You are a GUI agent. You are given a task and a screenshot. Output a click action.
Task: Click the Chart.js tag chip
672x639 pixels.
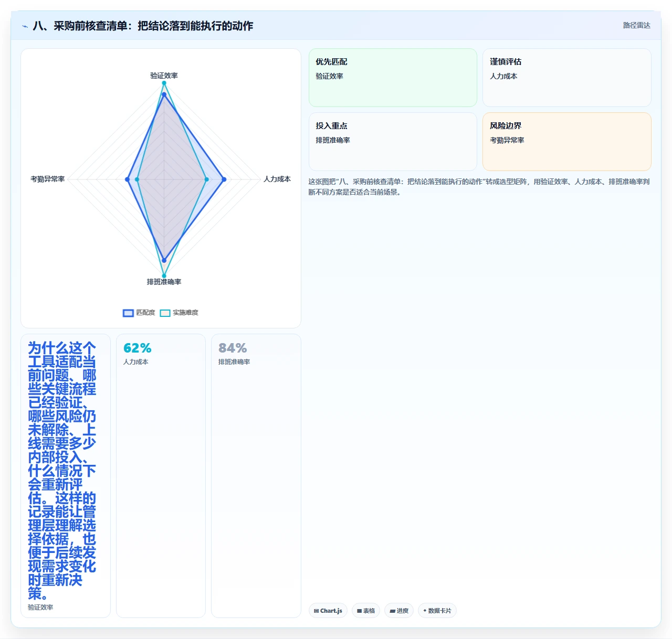[328, 611]
